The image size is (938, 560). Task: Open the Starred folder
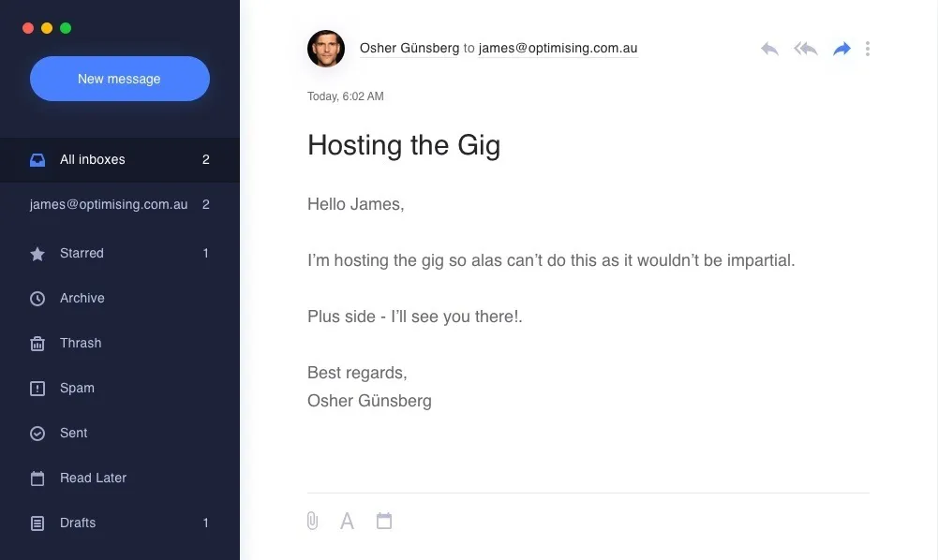pyautogui.click(x=82, y=253)
